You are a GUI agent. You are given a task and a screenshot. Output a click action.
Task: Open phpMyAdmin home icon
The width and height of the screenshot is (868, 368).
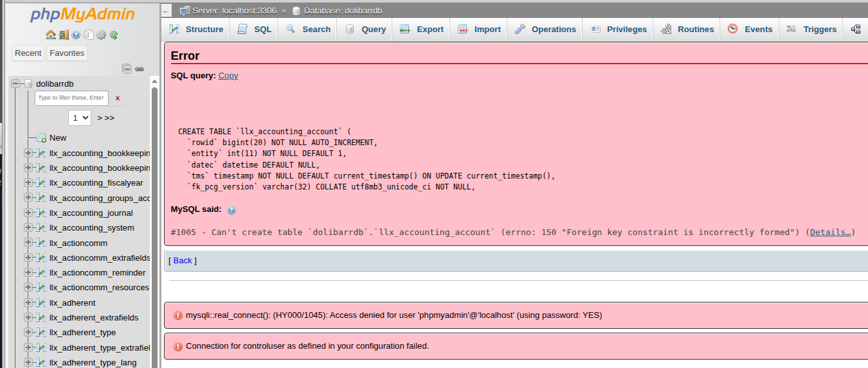pyautogui.click(x=50, y=35)
